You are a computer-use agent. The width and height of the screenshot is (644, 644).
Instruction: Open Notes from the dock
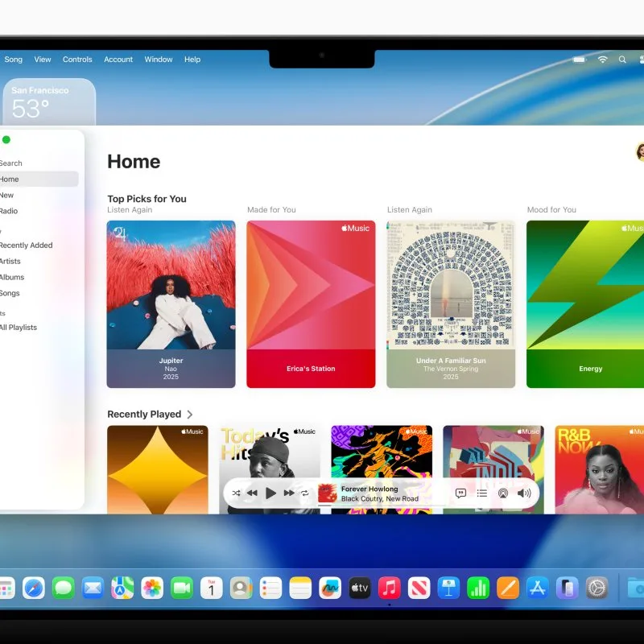point(300,588)
